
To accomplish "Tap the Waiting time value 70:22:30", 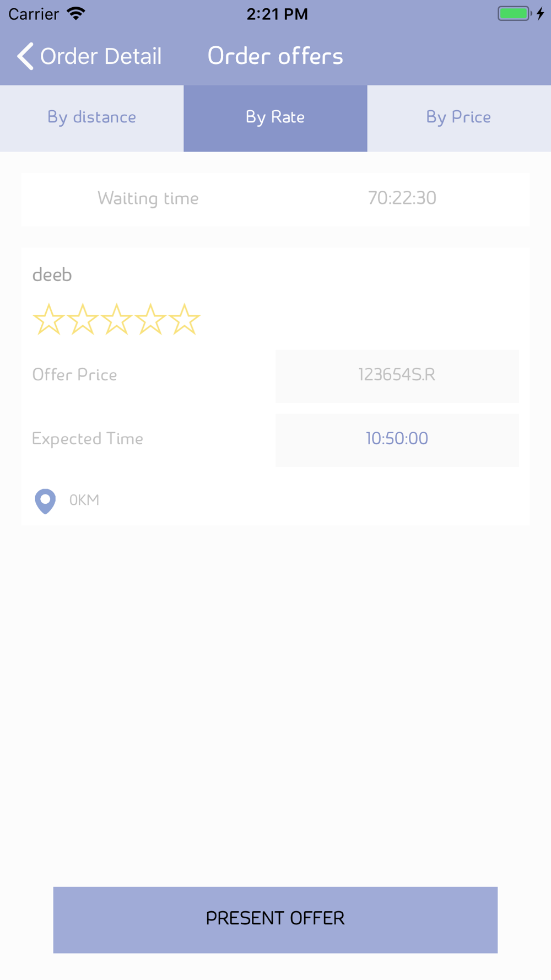I will (402, 198).
